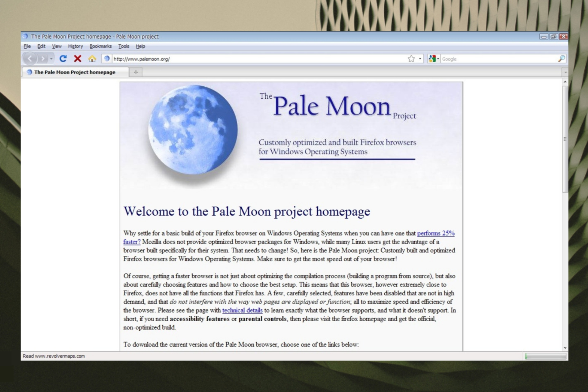The image size is (588, 392).
Task: Follow the 'performs 25% faster' link
Action: click(x=436, y=233)
